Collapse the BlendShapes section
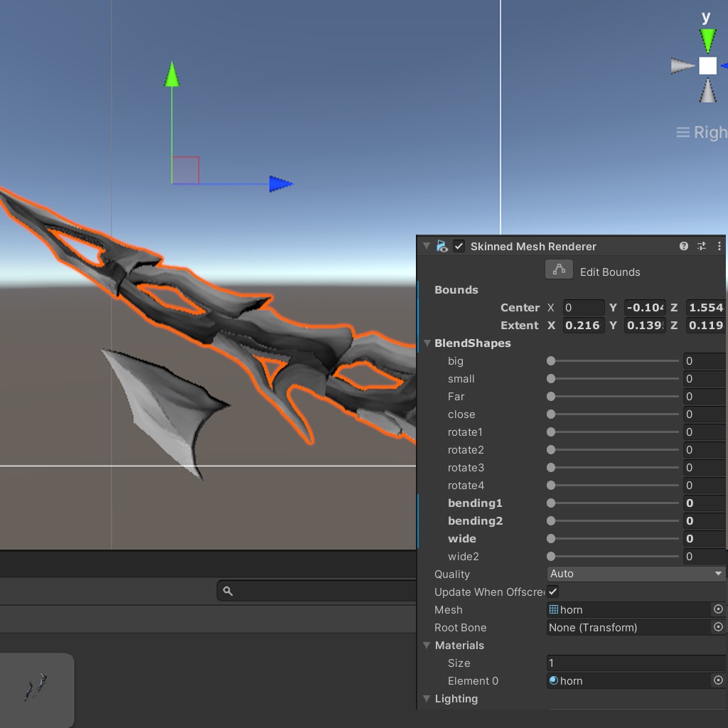728x728 pixels. coord(427,343)
